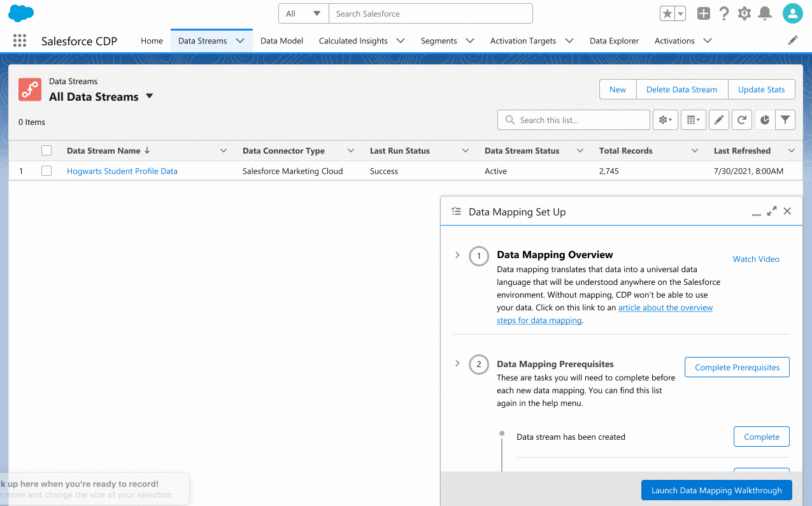Open the Segments tab

pos(439,41)
